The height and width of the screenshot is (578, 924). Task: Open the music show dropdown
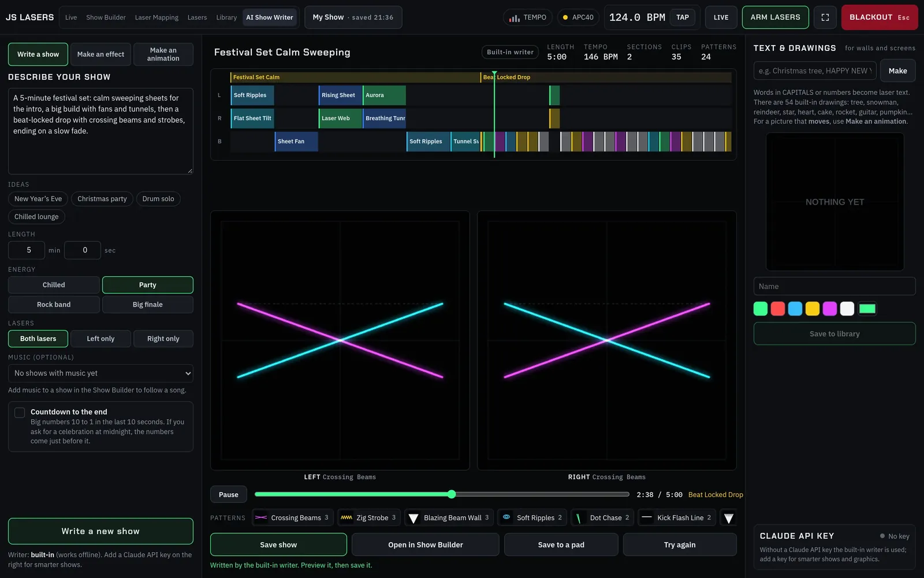point(100,373)
